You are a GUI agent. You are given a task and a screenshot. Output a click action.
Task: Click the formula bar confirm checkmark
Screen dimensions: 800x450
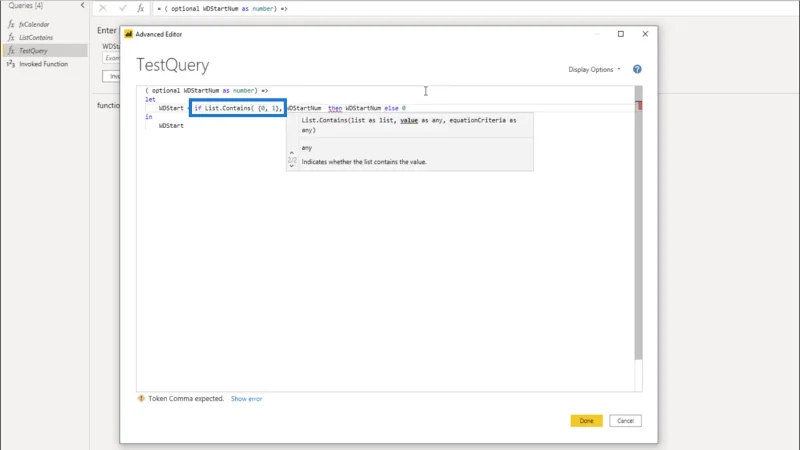[x=122, y=8]
